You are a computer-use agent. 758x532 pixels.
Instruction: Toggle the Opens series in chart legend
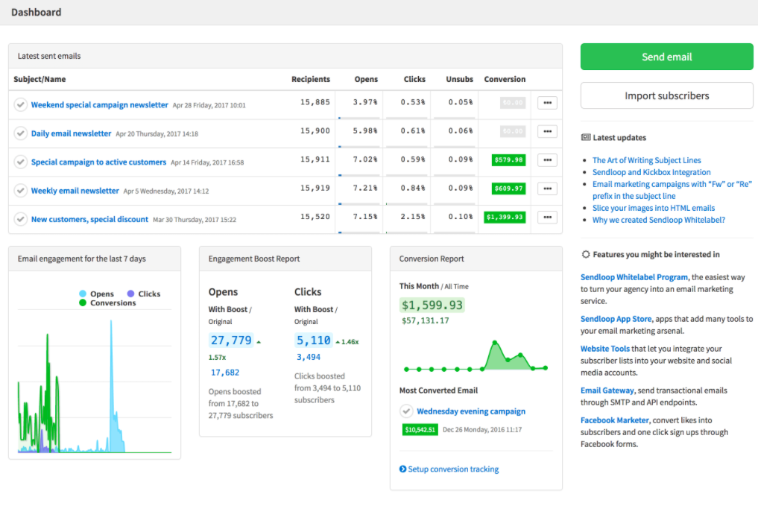point(96,294)
